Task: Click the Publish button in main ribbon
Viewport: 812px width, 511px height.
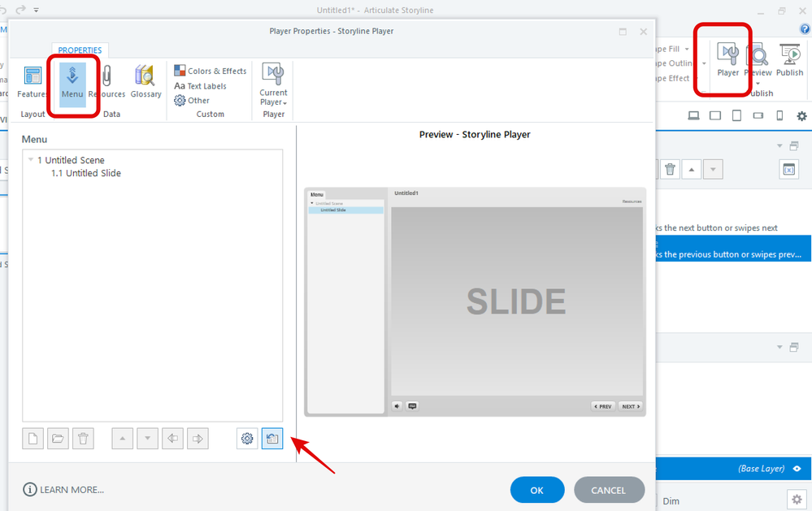Action: (790, 60)
